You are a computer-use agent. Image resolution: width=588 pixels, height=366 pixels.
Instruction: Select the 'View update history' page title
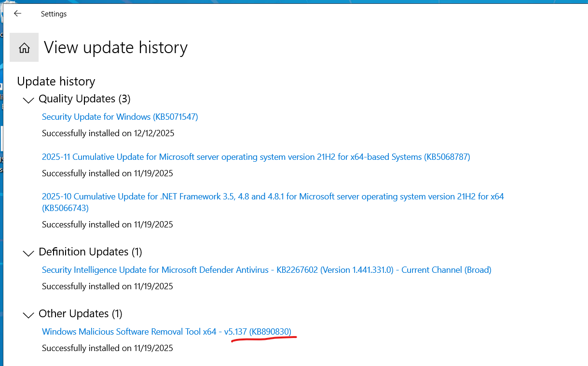(116, 47)
